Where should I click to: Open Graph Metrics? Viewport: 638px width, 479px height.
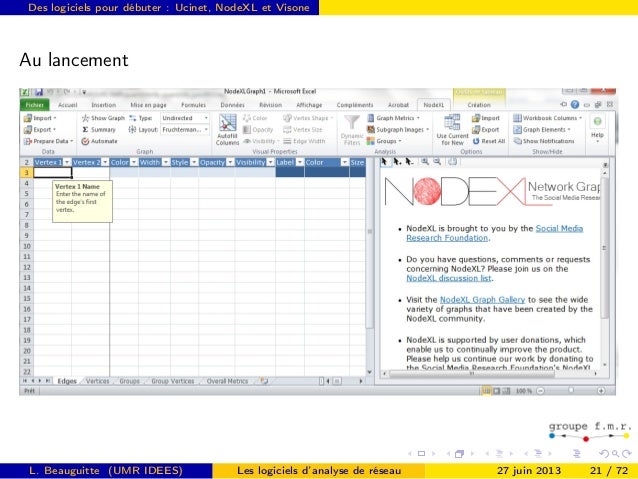(393, 118)
